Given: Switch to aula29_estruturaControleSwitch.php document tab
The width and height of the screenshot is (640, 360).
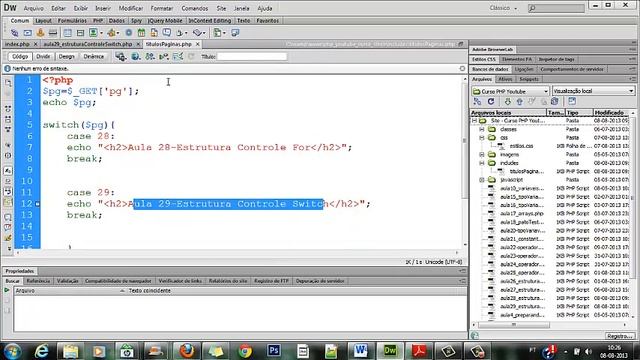Looking at the screenshot, I should coord(88,44).
